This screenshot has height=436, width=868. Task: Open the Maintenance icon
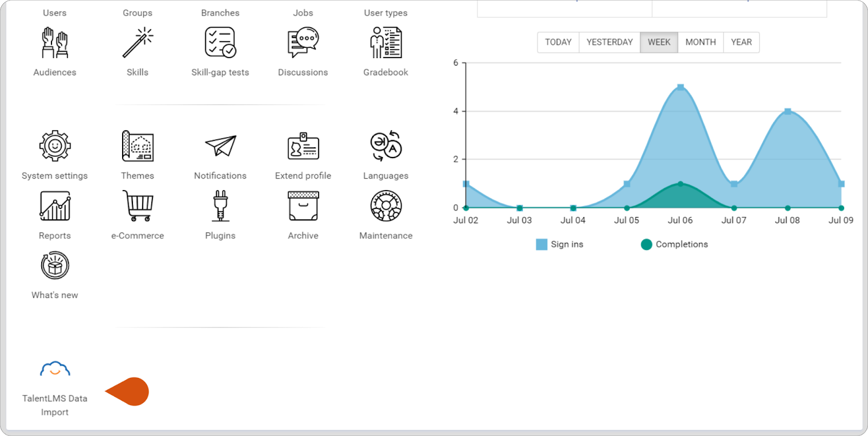(x=386, y=206)
